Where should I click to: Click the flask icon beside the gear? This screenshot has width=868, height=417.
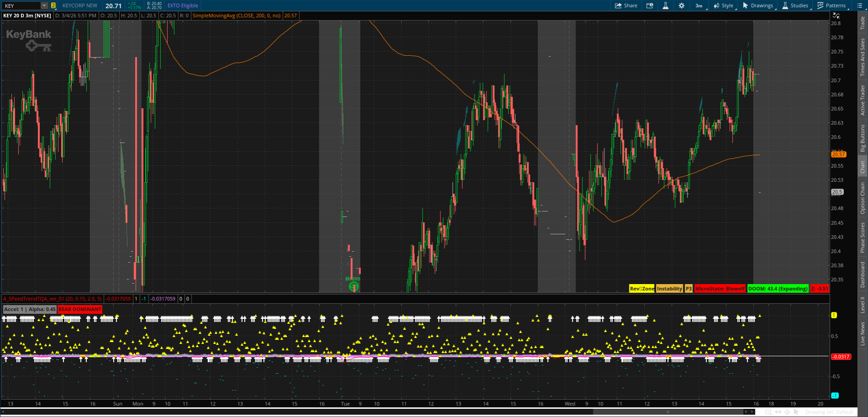[x=666, y=5]
